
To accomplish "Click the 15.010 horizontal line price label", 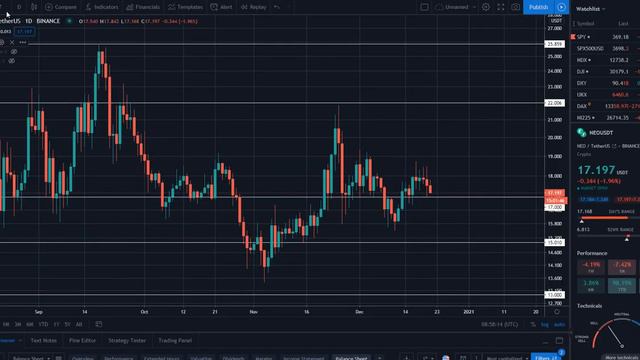I will point(554,242).
